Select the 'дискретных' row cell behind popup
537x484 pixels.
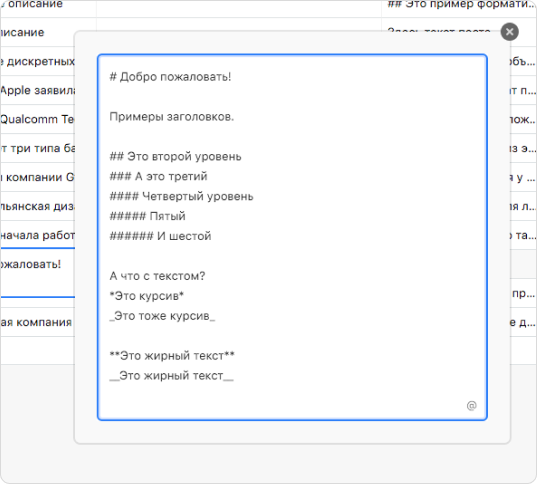click(x=38, y=62)
